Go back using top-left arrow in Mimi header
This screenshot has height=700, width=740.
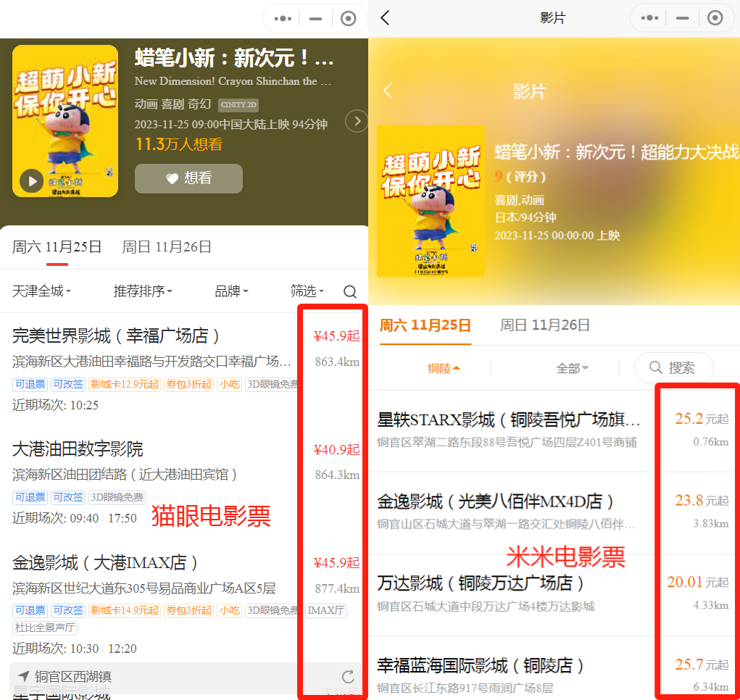tap(385, 18)
